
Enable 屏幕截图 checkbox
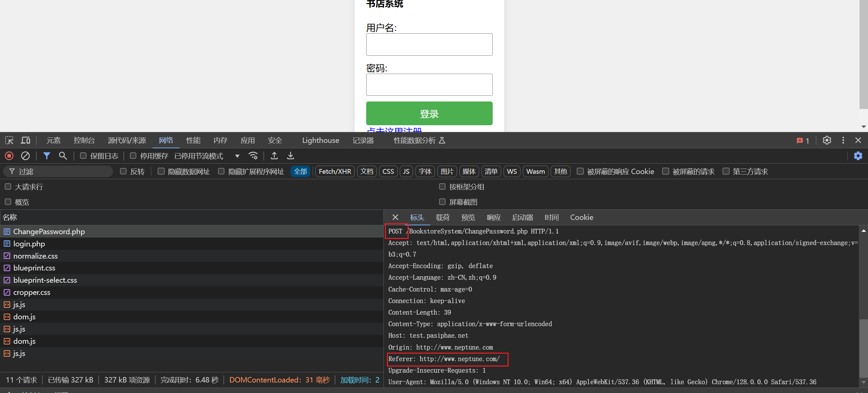coord(442,202)
